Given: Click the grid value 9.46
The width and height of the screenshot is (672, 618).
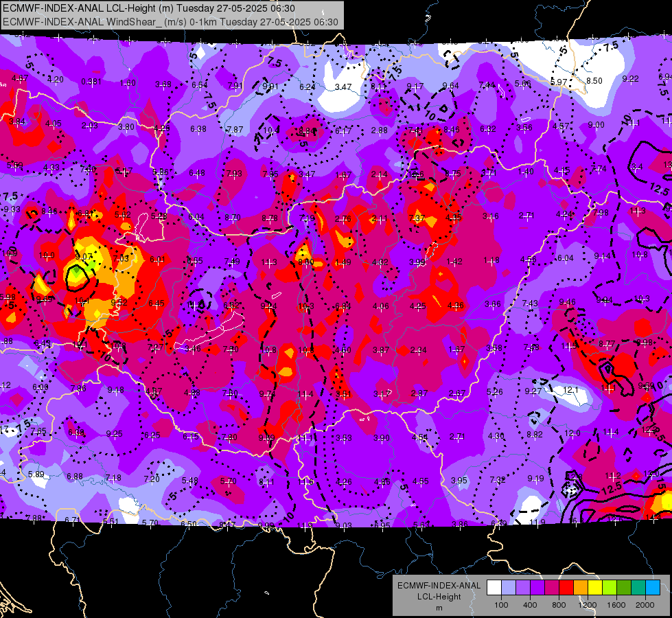Looking at the screenshot, I should [568, 302].
